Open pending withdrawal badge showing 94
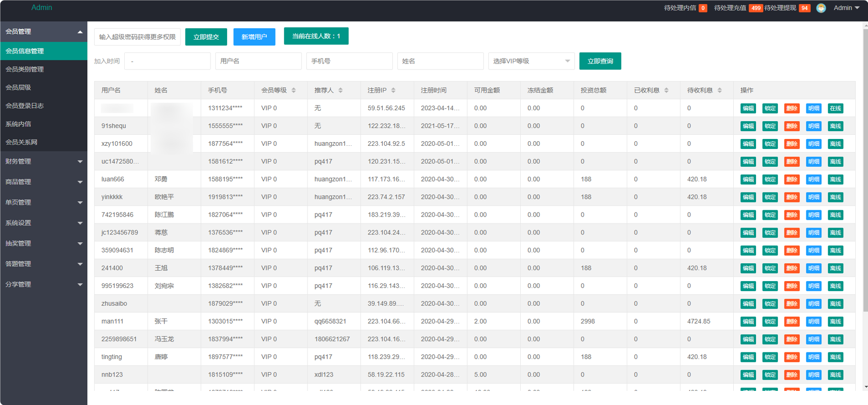868x405 pixels. tap(804, 8)
